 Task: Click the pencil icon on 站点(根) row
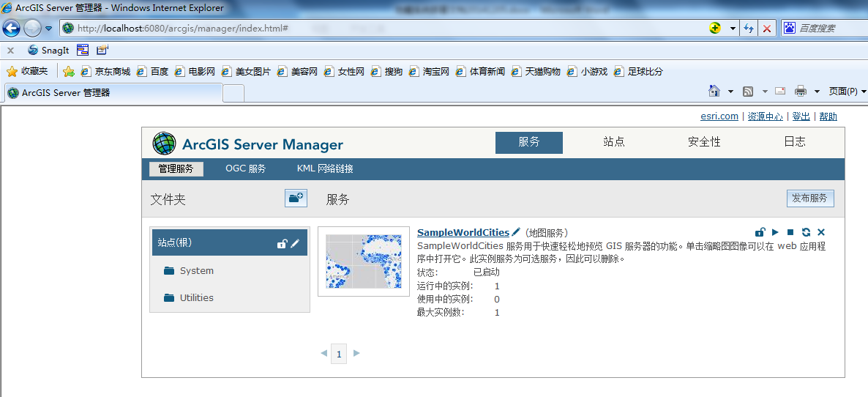click(295, 243)
